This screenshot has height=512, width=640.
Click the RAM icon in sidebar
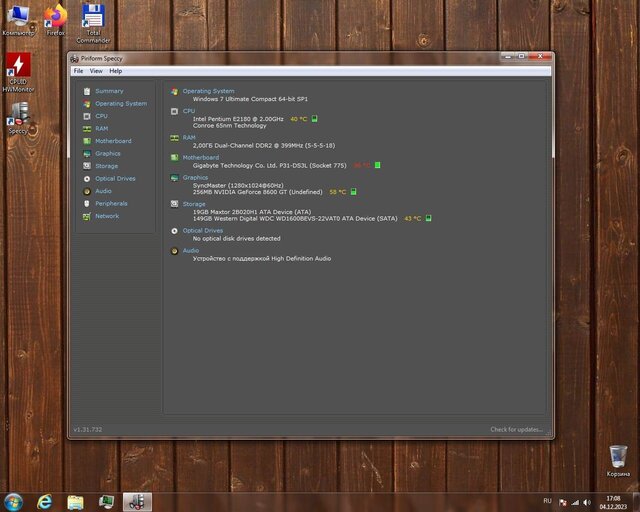[87, 129]
